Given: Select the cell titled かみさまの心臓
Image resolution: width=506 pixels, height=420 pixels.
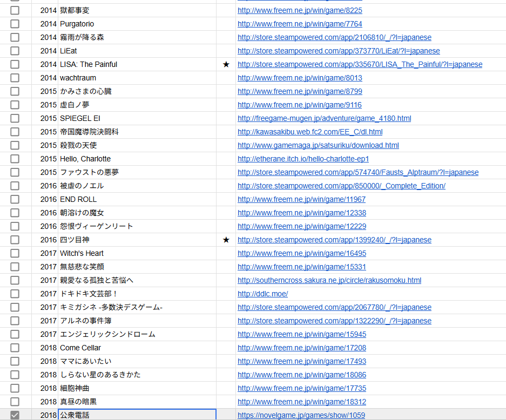Looking at the screenshot, I should pyautogui.click(x=137, y=92).
